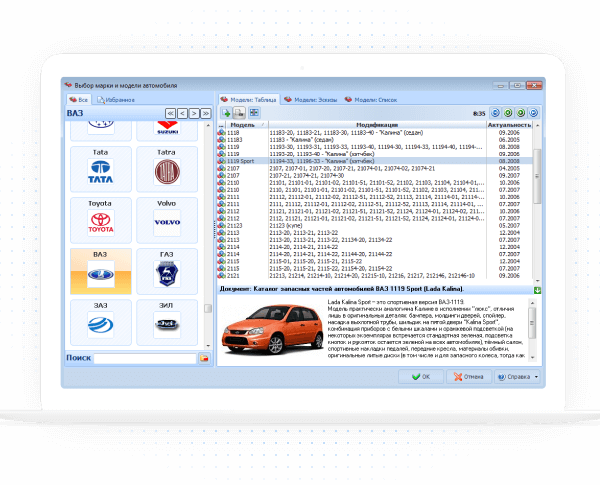Click the OK button
This screenshot has width=600, height=485.
(421, 377)
